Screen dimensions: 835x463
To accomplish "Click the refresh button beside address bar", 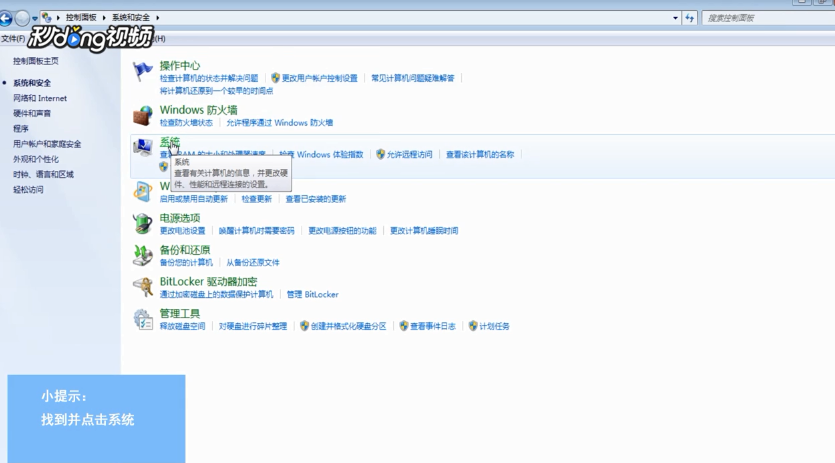I will click(x=690, y=18).
